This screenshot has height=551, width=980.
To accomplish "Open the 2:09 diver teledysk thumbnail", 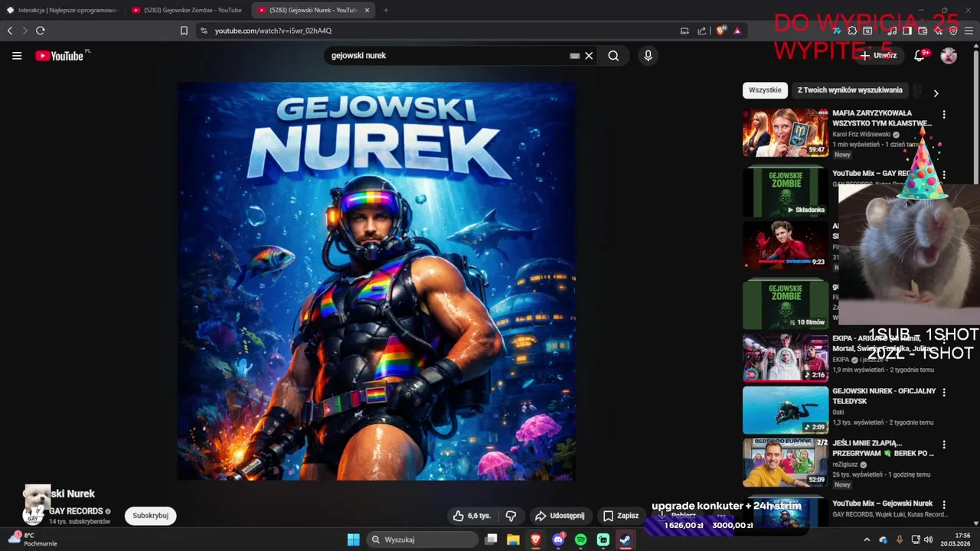I will [x=786, y=410].
